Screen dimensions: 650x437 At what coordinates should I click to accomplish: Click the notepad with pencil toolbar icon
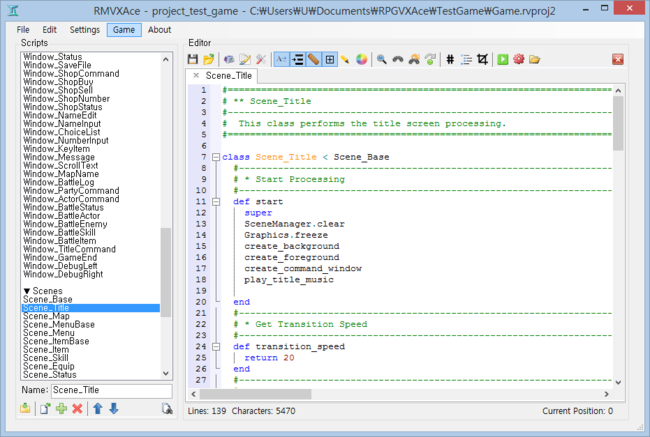pyautogui.click(x=245, y=59)
